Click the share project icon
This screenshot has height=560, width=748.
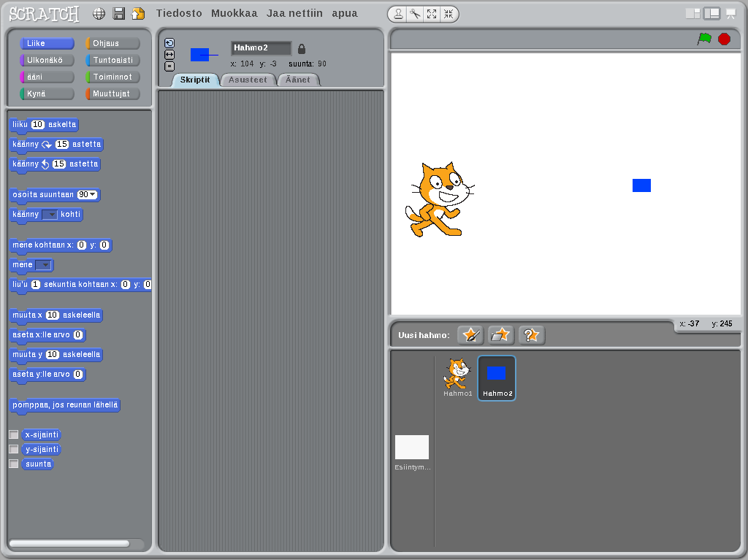(x=138, y=14)
